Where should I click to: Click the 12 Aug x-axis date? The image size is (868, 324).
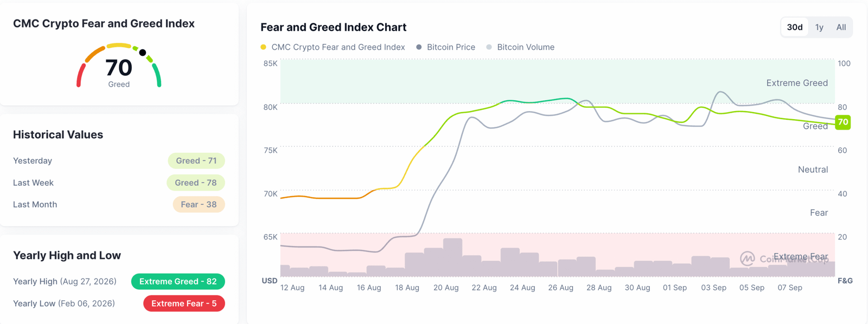292,288
